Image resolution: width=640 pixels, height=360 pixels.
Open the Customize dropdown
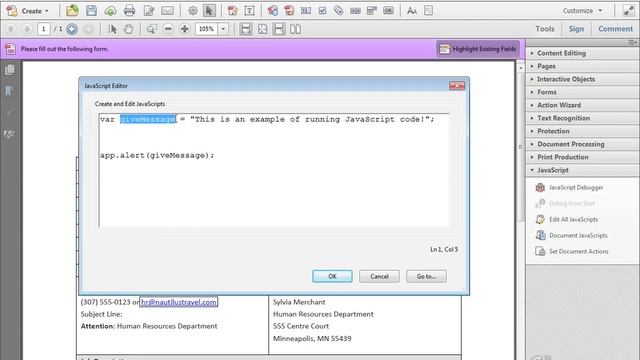(582, 11)
